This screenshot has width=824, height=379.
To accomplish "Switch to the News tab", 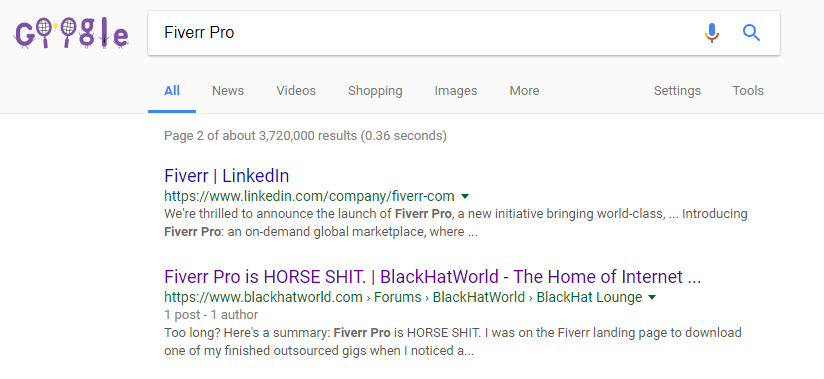I will pos(228,90).
